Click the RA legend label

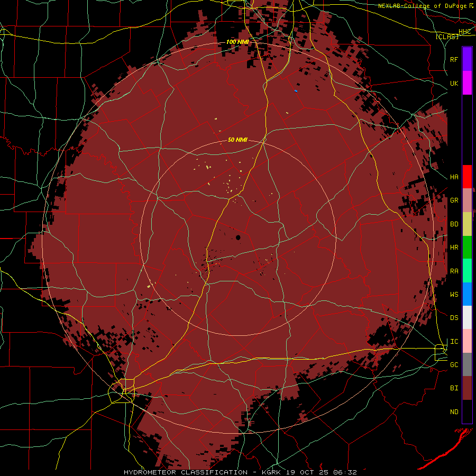tap(454, 271)
